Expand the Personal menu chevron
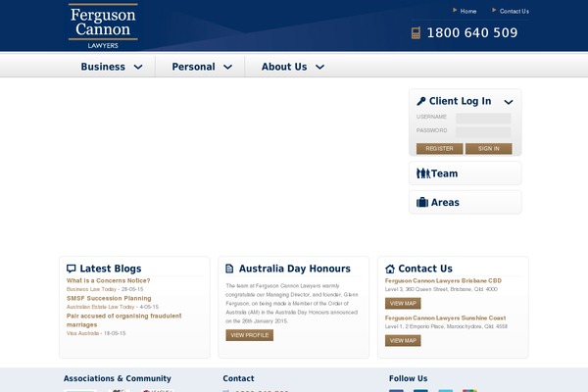Viewport: 588px width, 392px height. coord(227,68)
